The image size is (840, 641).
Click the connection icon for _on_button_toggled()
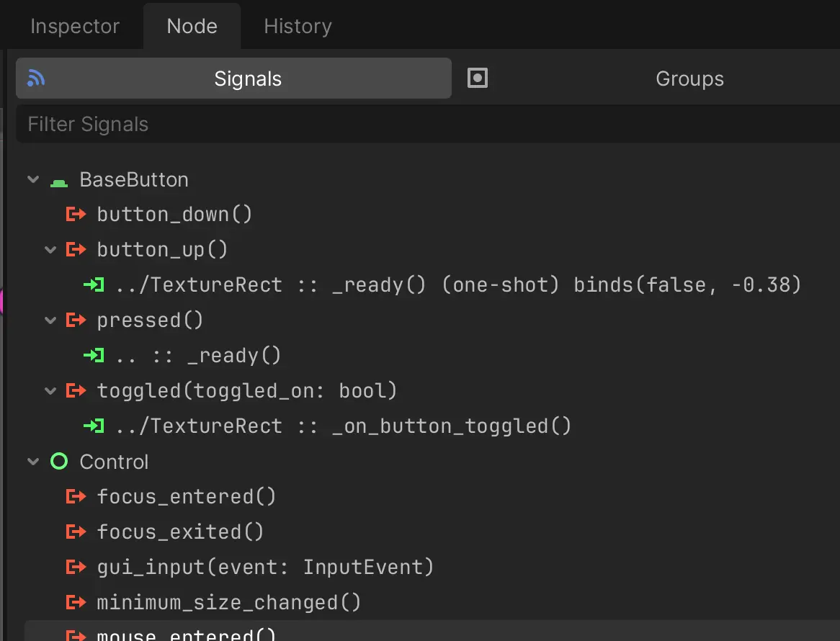(93, 425)
